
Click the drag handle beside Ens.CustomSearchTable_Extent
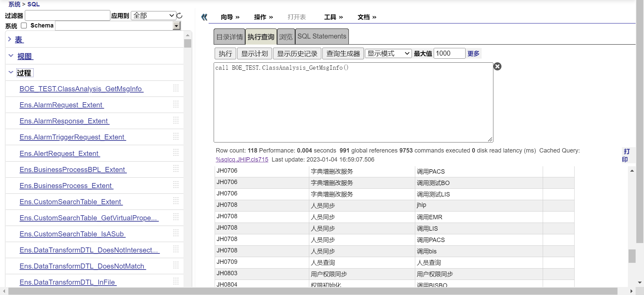click(x=176, y=201)
